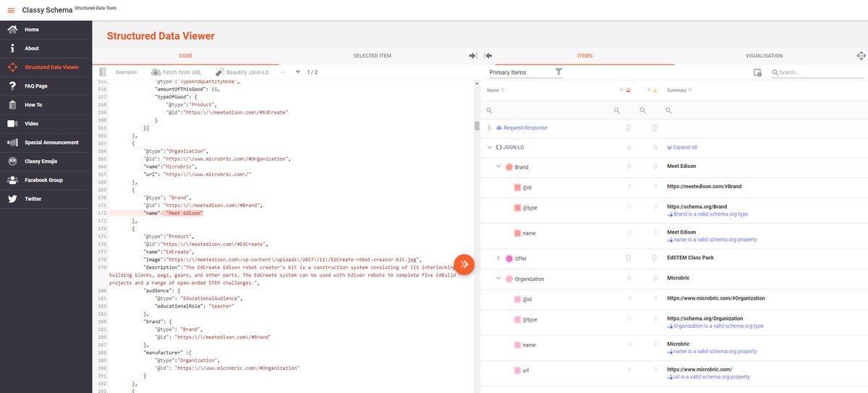
Task: Click the Examples button in code toolbar
Action: 126,72
